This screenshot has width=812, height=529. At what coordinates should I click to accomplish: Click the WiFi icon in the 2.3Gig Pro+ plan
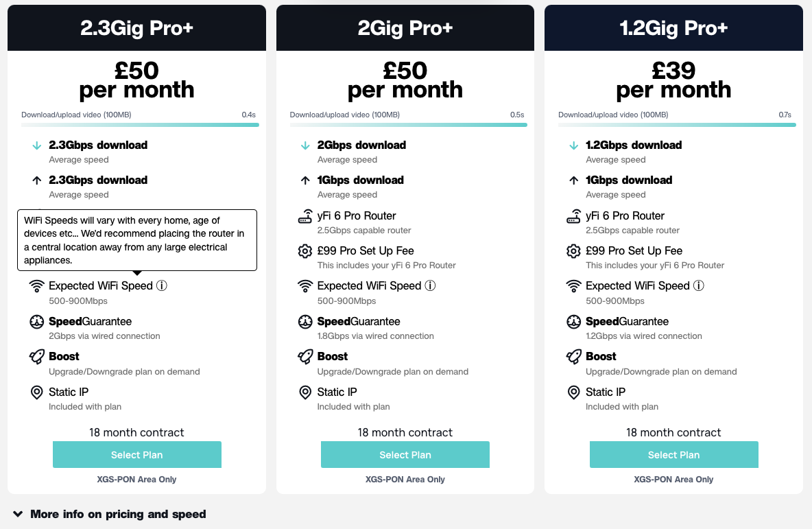click(x=37, y=286)
